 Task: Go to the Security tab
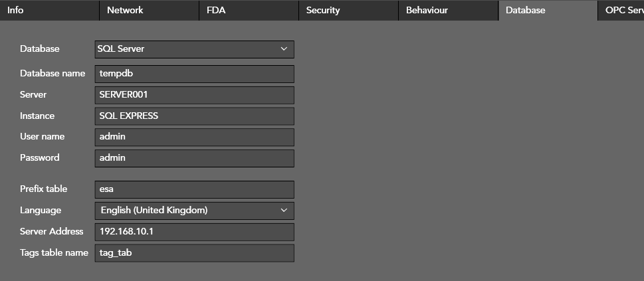348,10
